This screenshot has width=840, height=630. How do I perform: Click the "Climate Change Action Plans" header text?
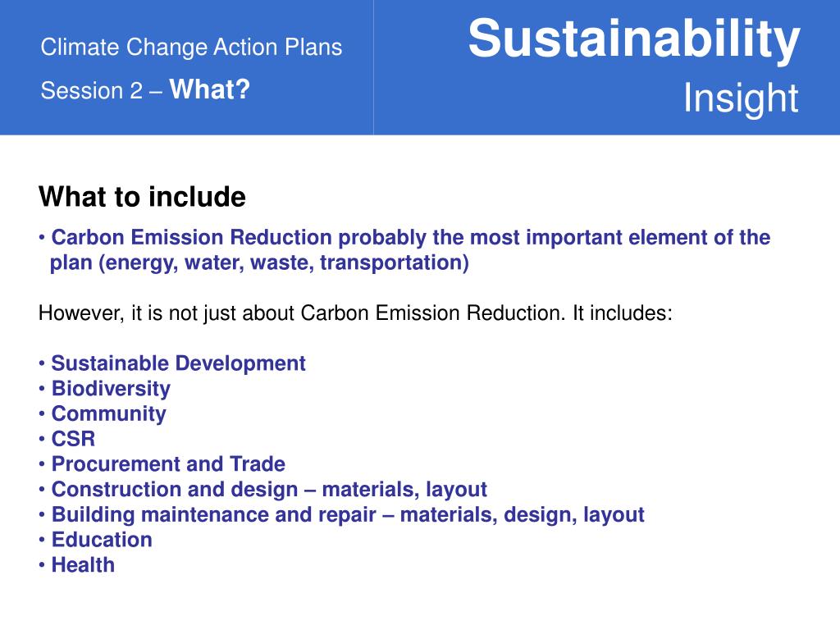(191, 47)
